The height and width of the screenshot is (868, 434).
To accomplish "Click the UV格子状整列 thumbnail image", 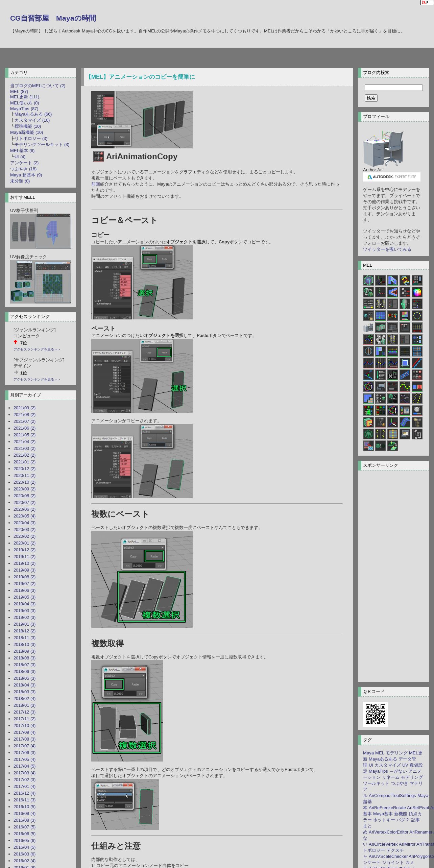I will 41,231.
